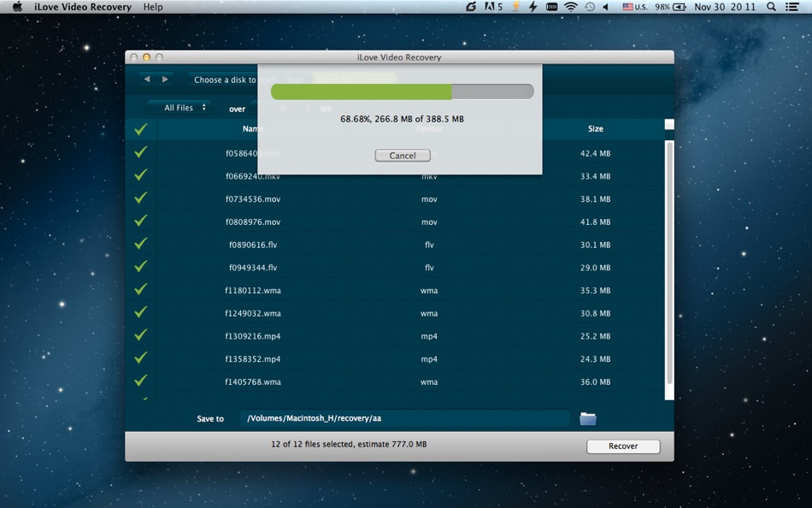Open the browse folder icon next to Save to
Viewport: 812px width, 508px height.
588,418
